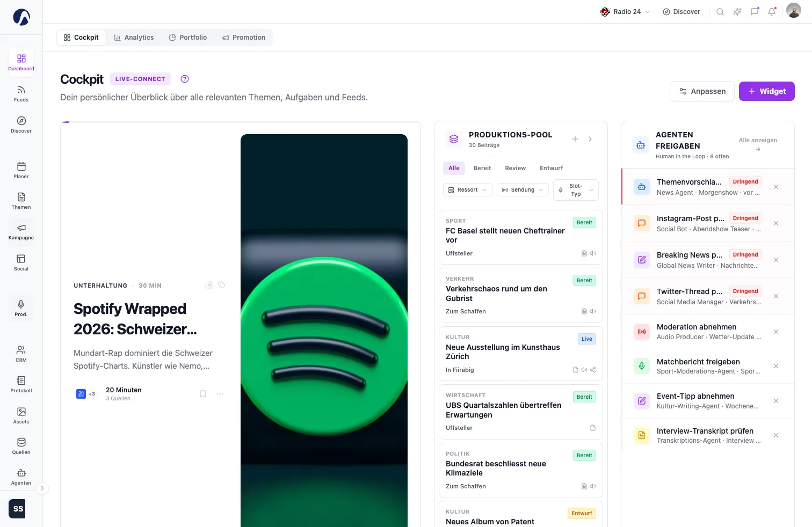Expand the Produktions-Pool with chevron arrow
The width and height of the screenshot is (812, 527).
coord(590,139)
